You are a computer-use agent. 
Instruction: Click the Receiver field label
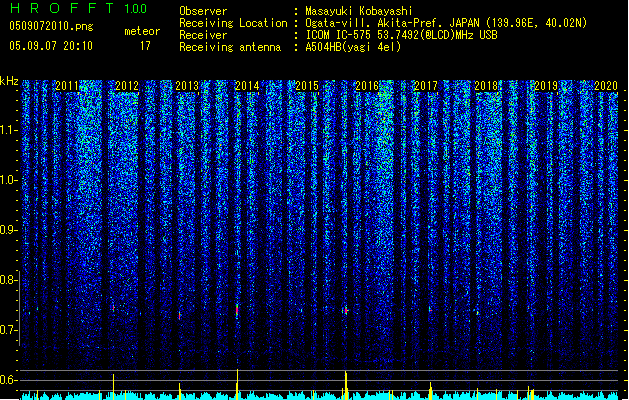point(203,35)
